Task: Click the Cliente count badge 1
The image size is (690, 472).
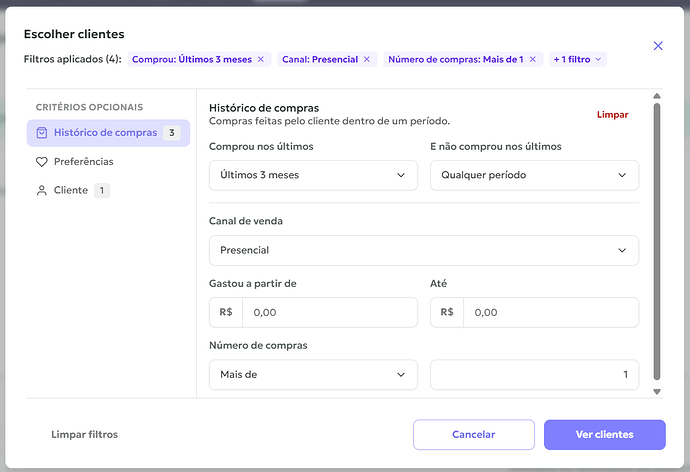Action: (x=102, y=190)
